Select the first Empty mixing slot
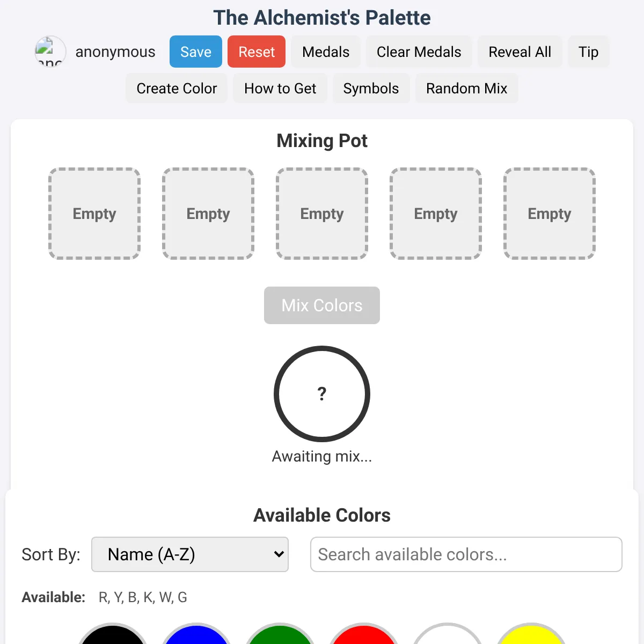Screen dimensions: 644x644 click(94, 214)
